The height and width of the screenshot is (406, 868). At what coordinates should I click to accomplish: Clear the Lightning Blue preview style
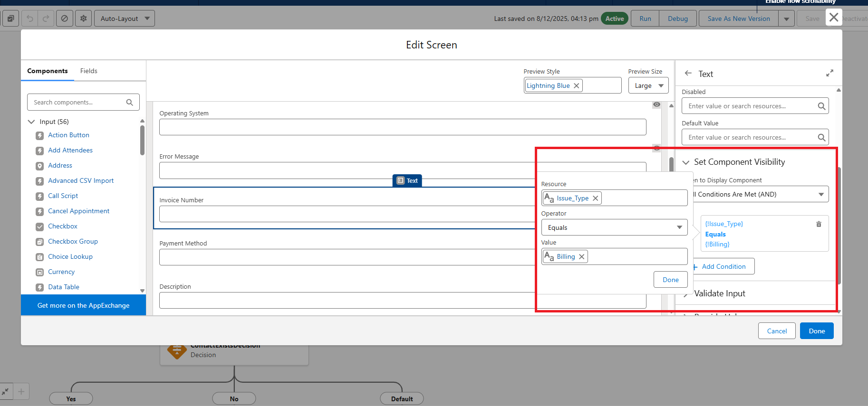(x=576, y=86)
